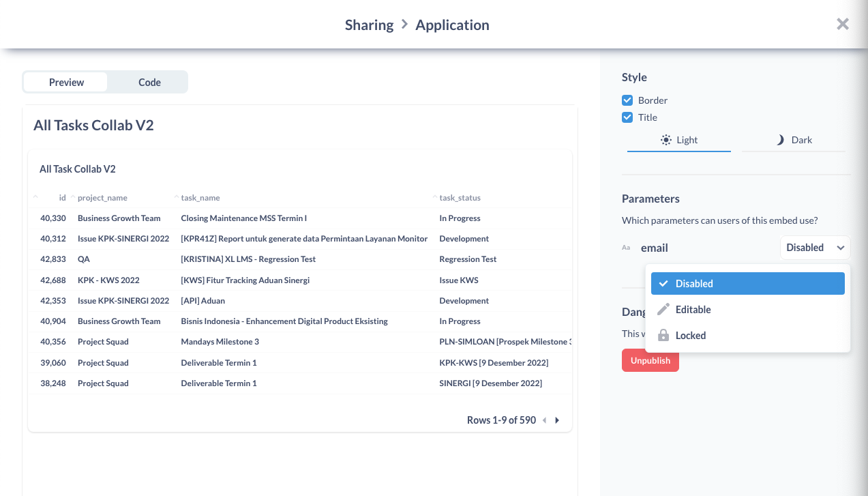Image resolution: width=868 pixels, height=496 pixels.
Task: Switch to the Code tab
Action: pos(149,83)
